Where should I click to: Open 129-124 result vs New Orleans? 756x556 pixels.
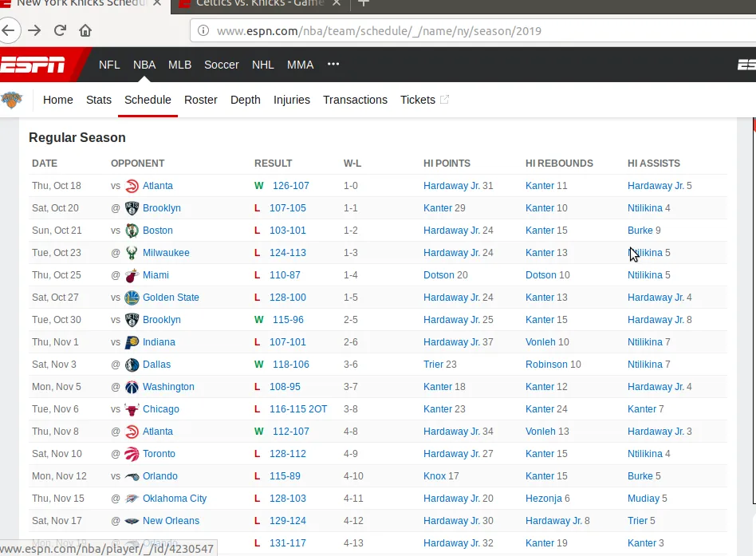click(287, 521)
